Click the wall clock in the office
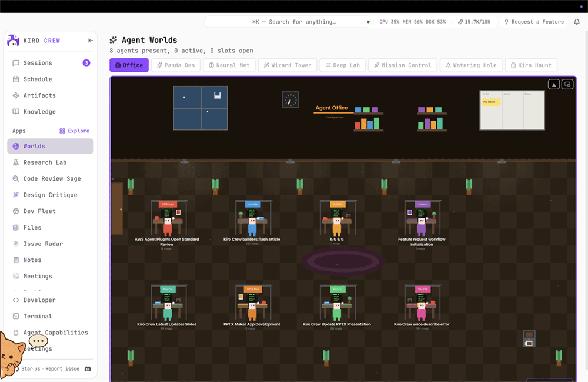Image resolution: width=588 pixels, height=382 pixels. pos(290,100)
